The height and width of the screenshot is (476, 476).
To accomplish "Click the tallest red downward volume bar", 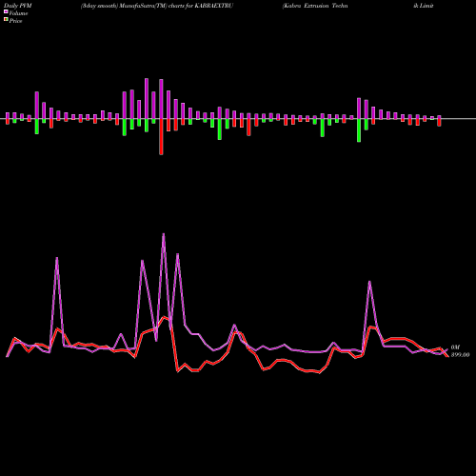I will tap(161, 137).
